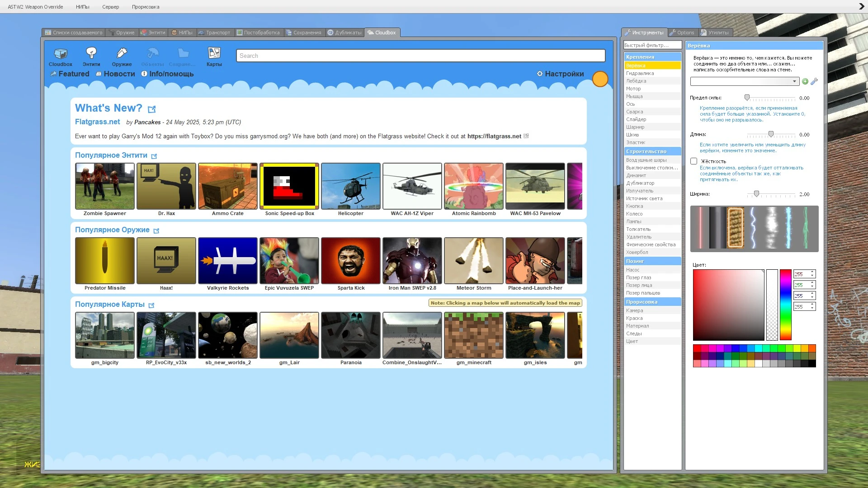Click the Featured star icon

click(53, 74)
